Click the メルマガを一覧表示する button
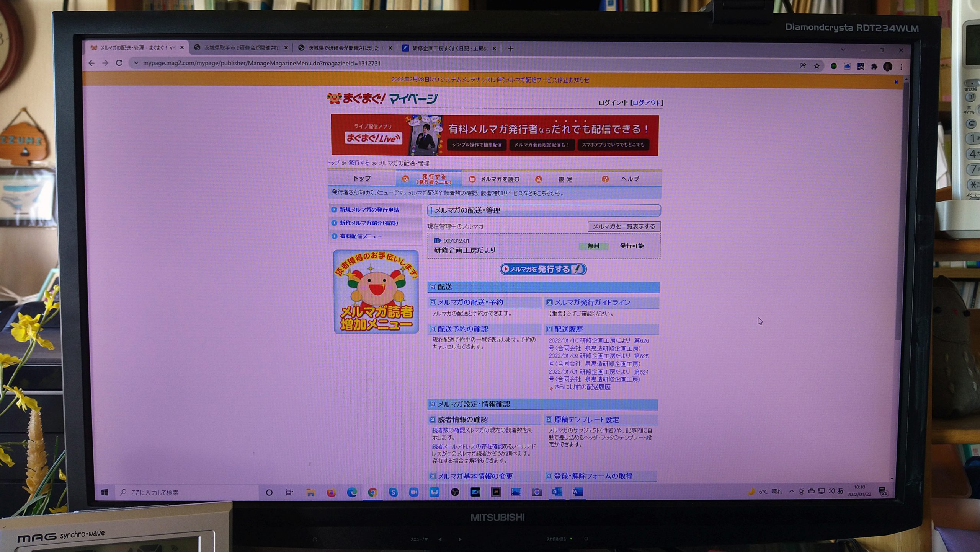This screenshot has height=552, width=980. 624,226
